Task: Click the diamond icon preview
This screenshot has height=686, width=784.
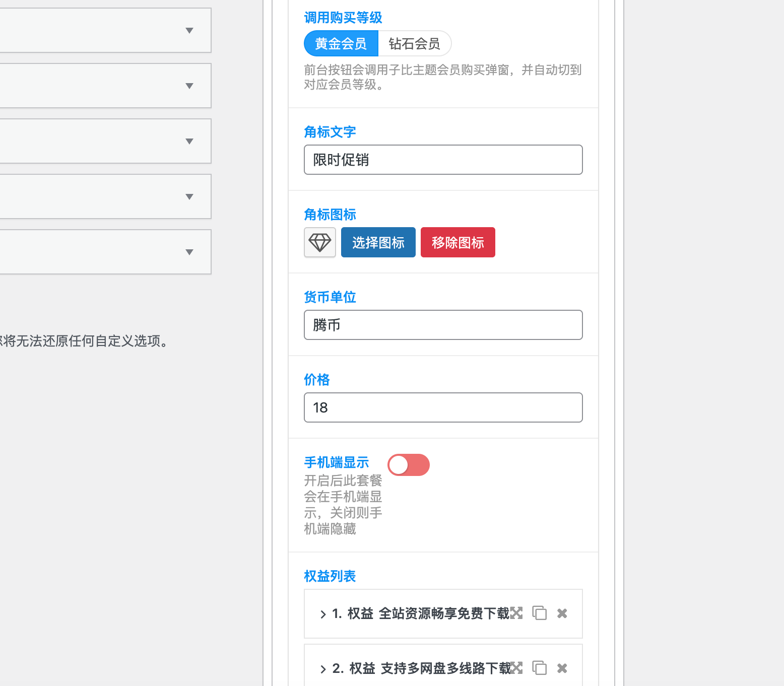Action: 320,242
